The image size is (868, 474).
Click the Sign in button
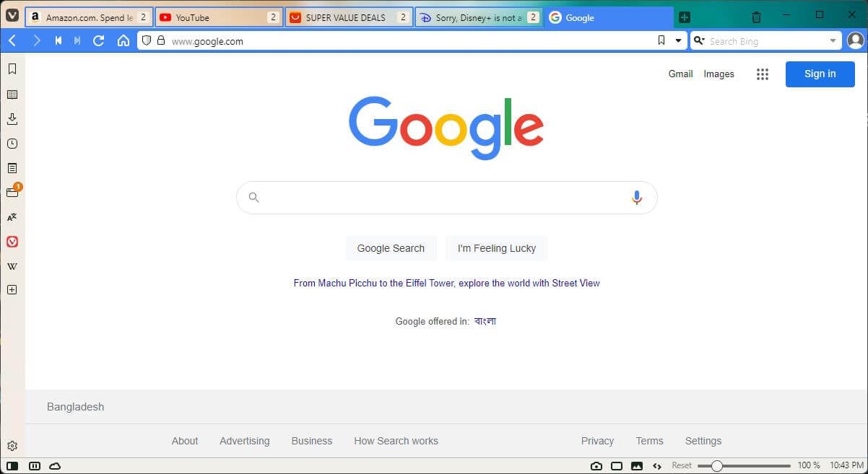820,74
